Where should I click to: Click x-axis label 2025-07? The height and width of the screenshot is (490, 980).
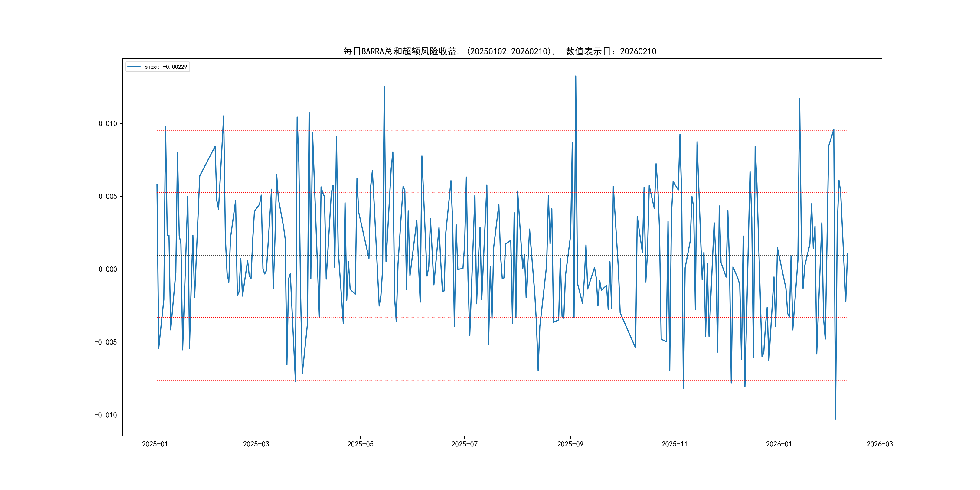(x=464, y=444)
